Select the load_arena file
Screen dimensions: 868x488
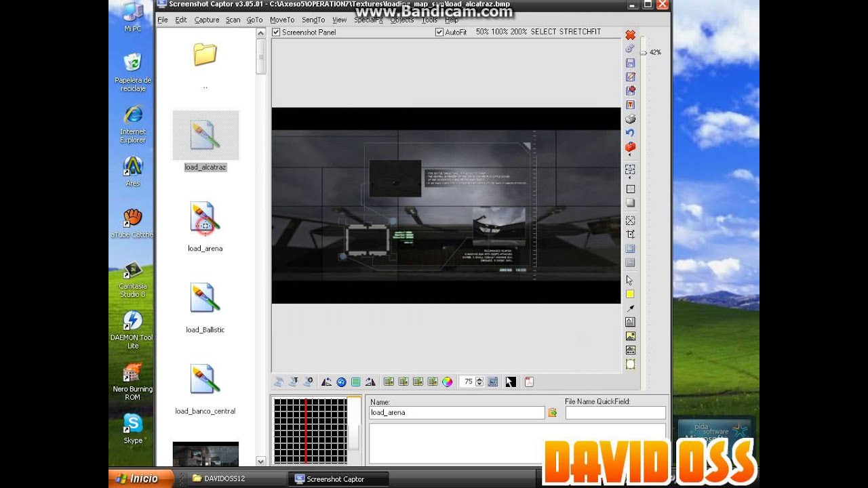pyautogui.click(x=205, y=227)
